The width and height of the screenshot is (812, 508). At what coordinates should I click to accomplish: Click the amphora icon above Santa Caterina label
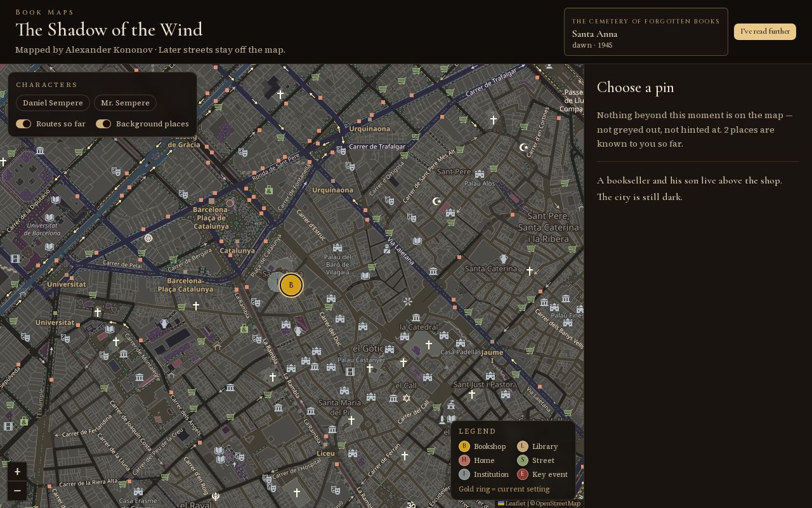[503, 258]
